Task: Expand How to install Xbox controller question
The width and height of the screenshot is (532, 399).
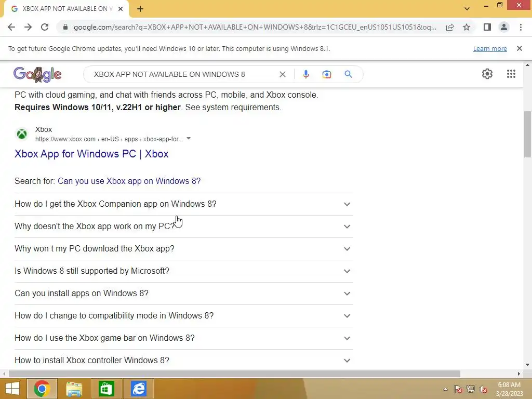Action: click(183, 361)
